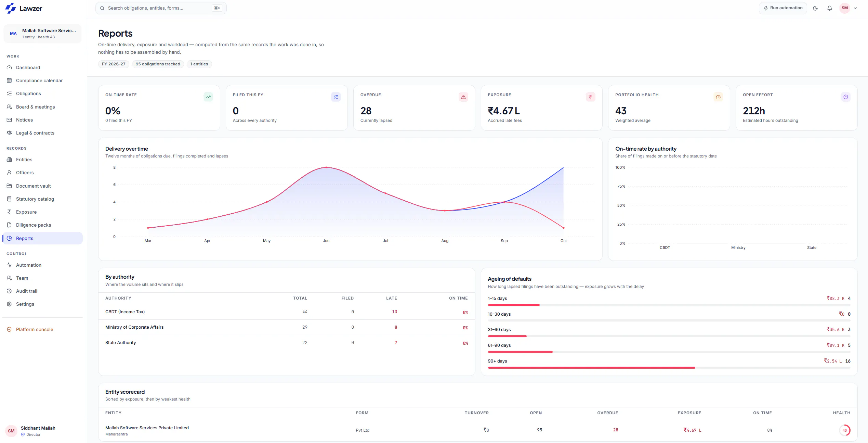Open Mallah Software Services Private Limited entity
This screenshot has height=443, width=868.
pos(147,428)
